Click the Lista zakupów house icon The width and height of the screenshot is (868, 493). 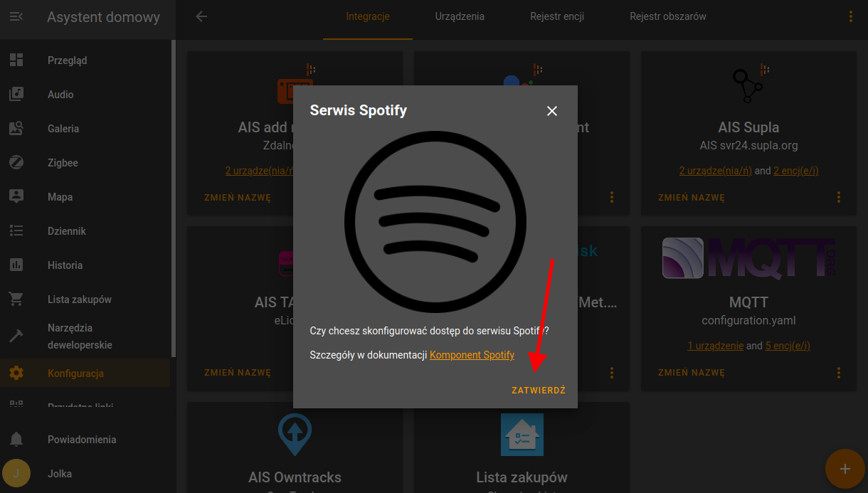pyautogui.click(x=522, y=435)
